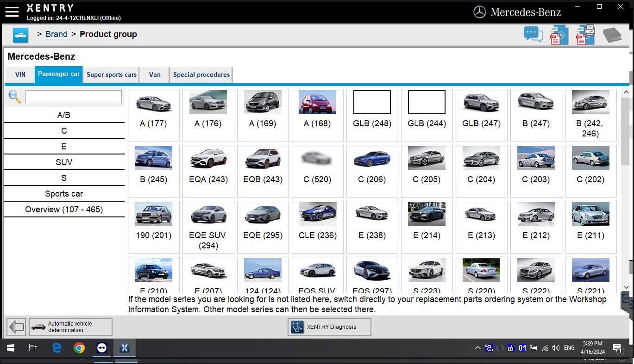The width and height of the screenshot is (634, 364).
Task: Switch to the VIN tab
Action: pyautogui.click(x=20, y=75)
